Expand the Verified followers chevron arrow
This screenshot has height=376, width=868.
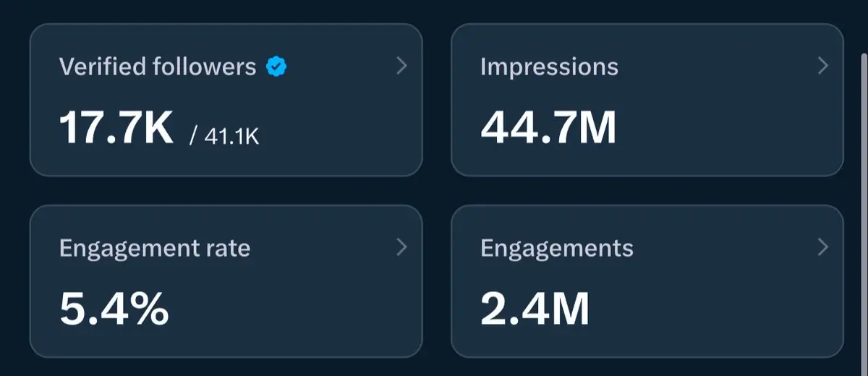tap(402, 67)
